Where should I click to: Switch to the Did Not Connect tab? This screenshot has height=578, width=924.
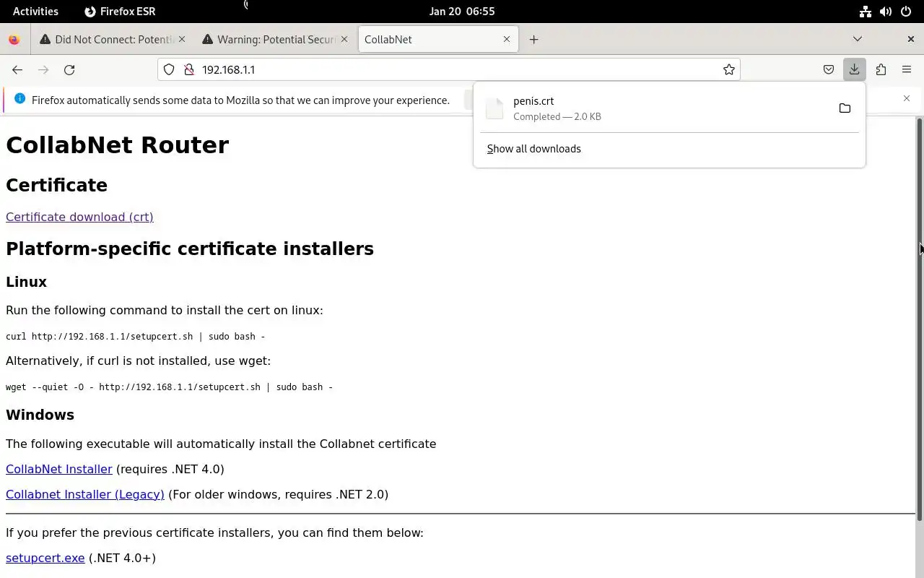click(x=114, y=39)
